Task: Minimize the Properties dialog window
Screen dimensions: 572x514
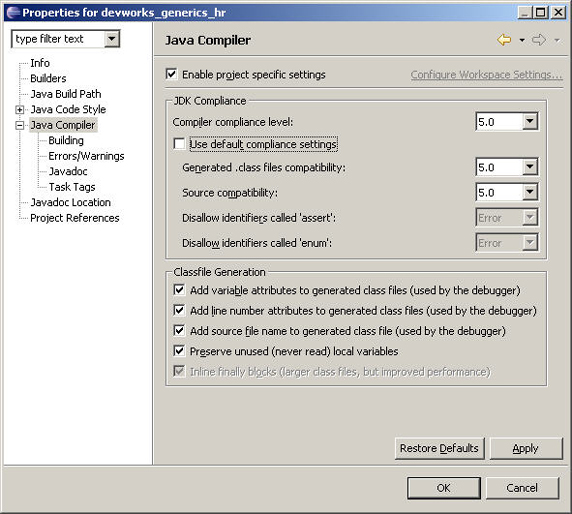Action: (525, 12)
